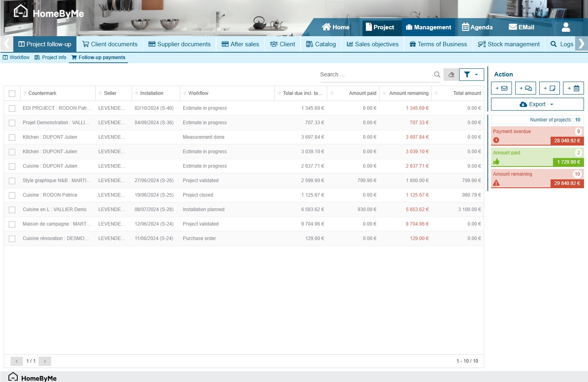The width and height of the screenshot is (588, 382).
Task: Sort by Workflow column header
Action: tap(198, 93)
